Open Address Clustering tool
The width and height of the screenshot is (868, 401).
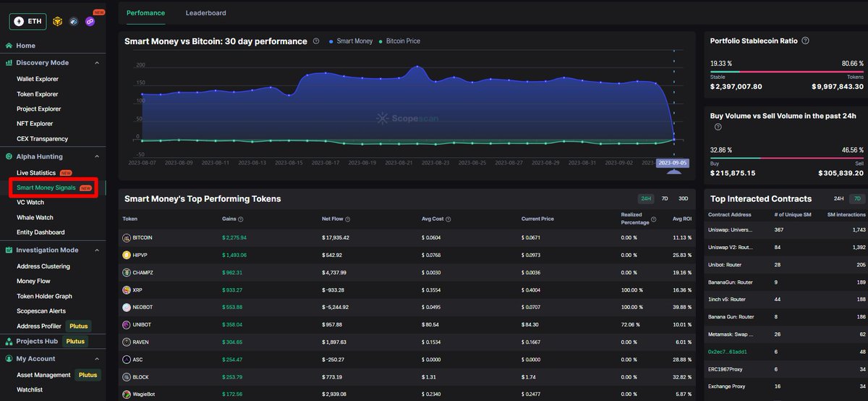(43, 266)
